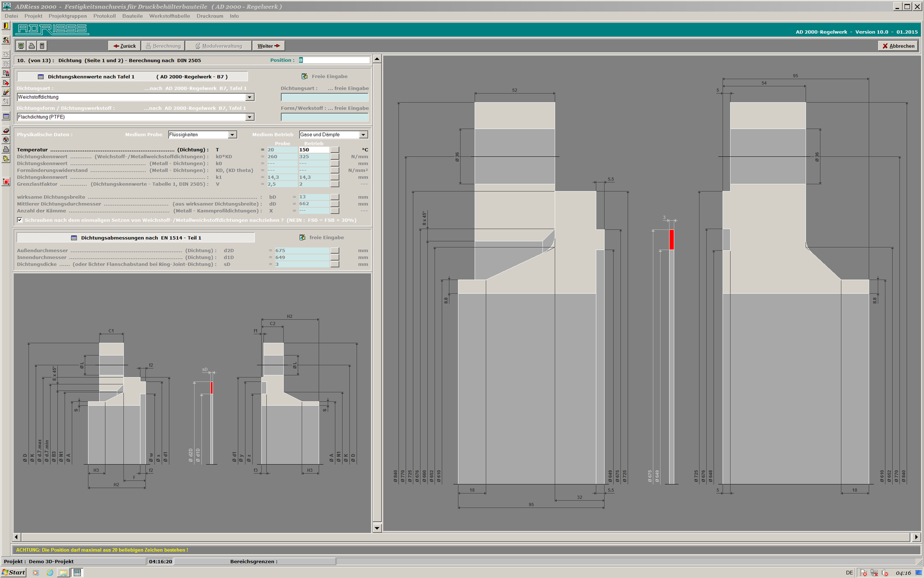Click table icon next to Dichtungsabmessungen nach EN 1514
Screen dimensions: 924x578
74,238
